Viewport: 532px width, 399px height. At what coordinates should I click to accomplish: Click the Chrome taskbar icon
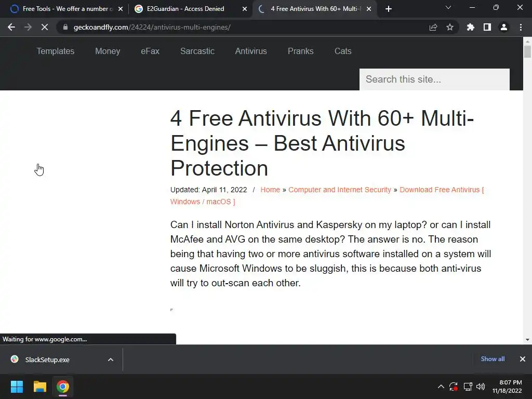[63, 387]
